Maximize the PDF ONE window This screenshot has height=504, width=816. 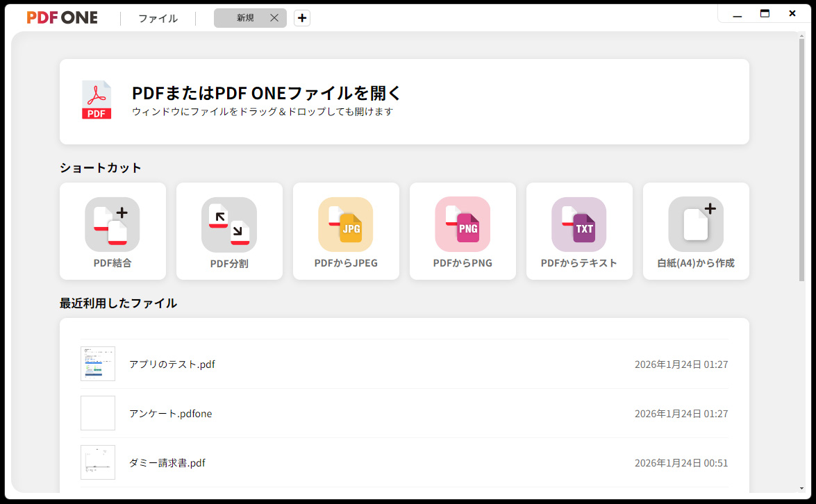[765, 13]
